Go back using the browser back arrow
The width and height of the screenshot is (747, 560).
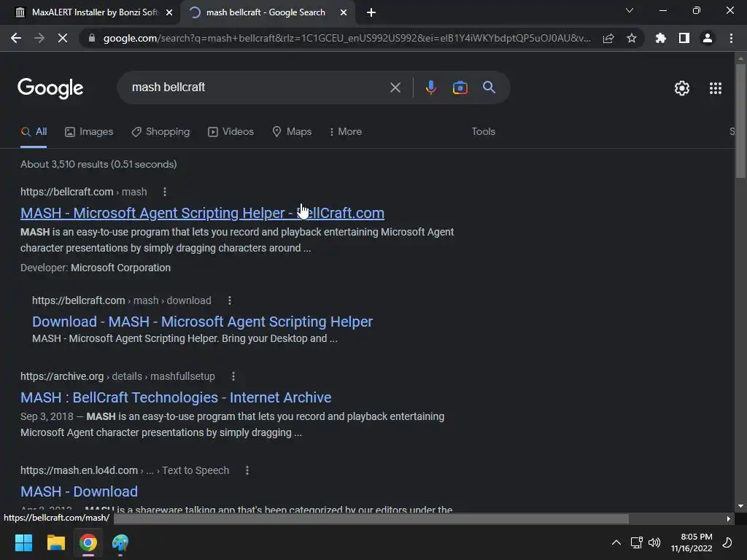click(16, 38)
